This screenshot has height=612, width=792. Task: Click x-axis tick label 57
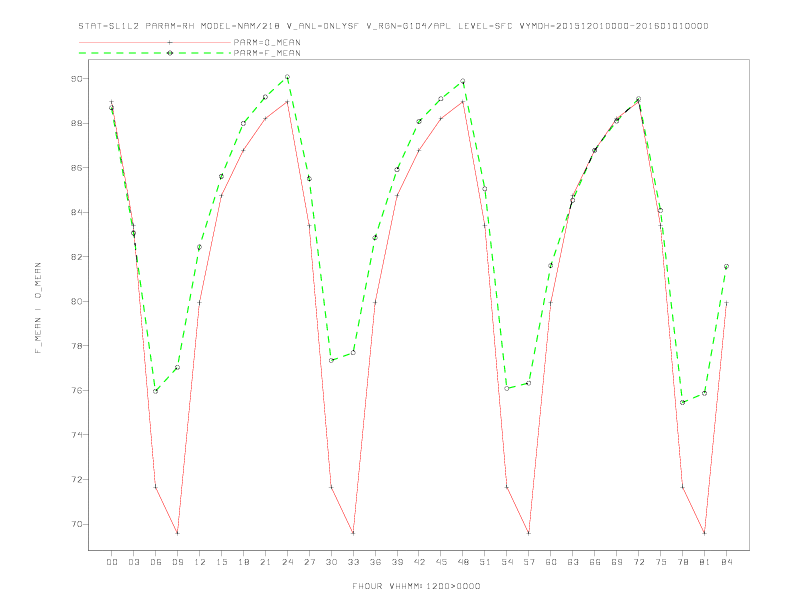pyautogui.click(x=529, y=562)
